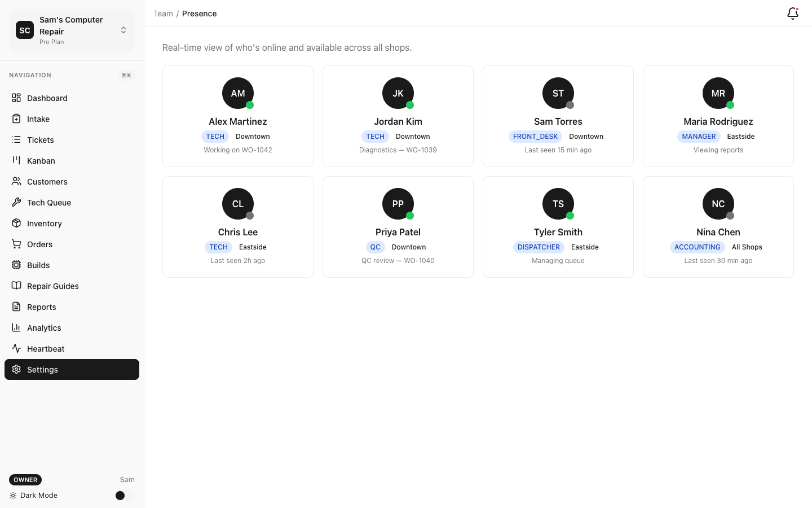Select the Kanban board icon

tap(16, 160)
